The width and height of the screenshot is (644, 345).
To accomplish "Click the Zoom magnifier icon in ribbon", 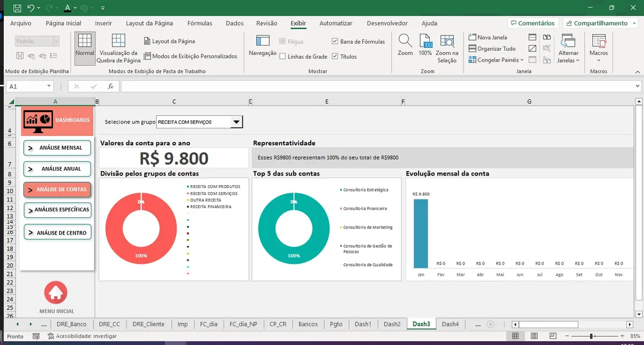I will pos(405,41).
